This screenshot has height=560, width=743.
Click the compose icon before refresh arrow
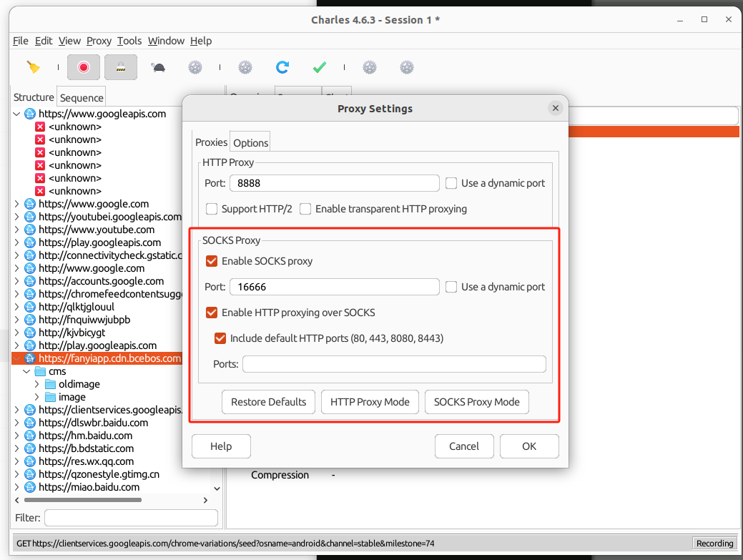click(245, 67)
